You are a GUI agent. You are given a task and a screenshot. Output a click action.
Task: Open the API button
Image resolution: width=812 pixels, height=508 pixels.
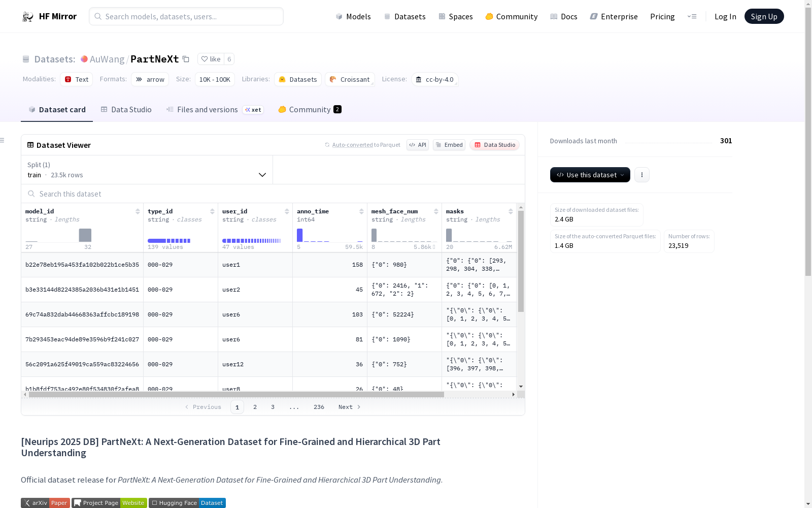click(x=418, y=145)
